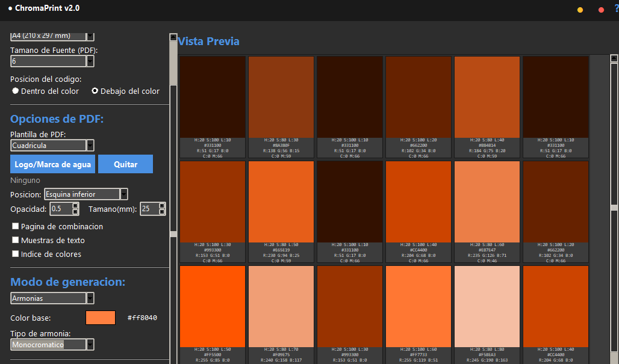The image size is (619, 364).
Task: Enable the Muestras de texto checkbox
Action: tap(16, 240)
